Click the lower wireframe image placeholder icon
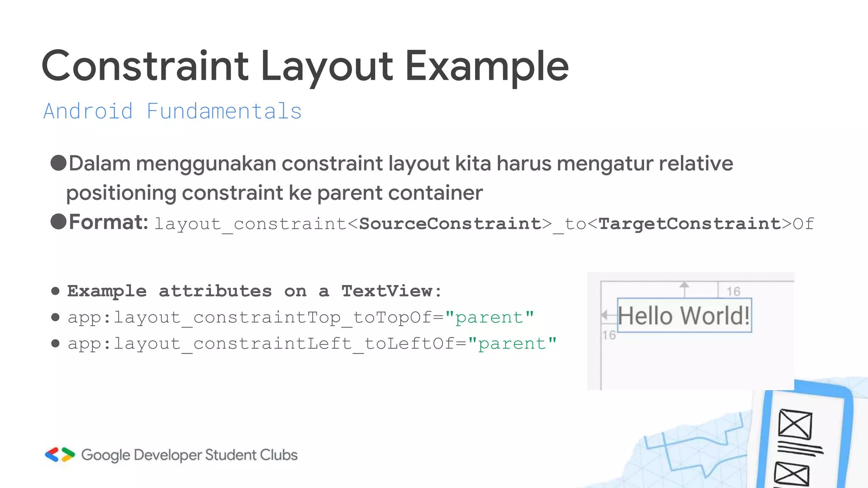The image size is (868, 488). coord(791,474)
